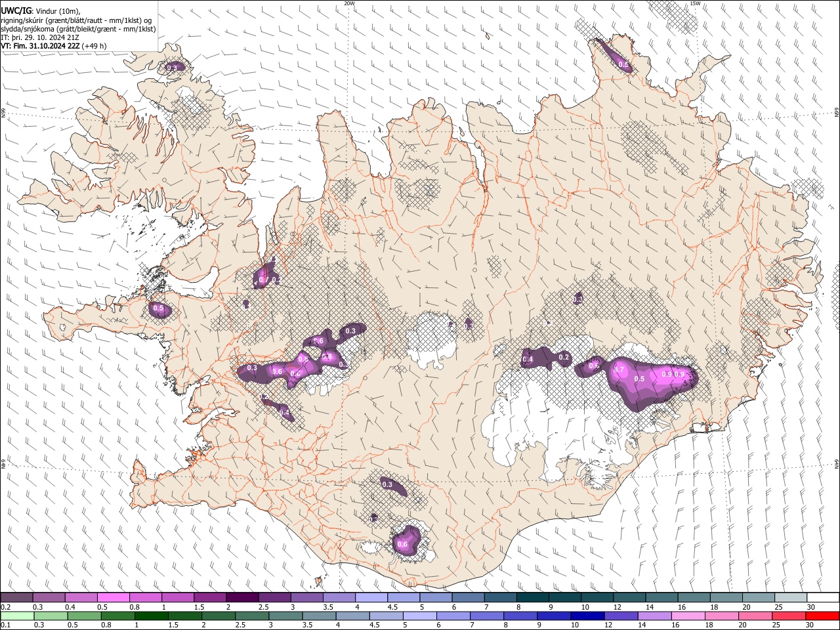The height and width of the screenshot is (630, 840).
Task: Click the '4.5' label under the upper scale
Action: click(392, 607)
